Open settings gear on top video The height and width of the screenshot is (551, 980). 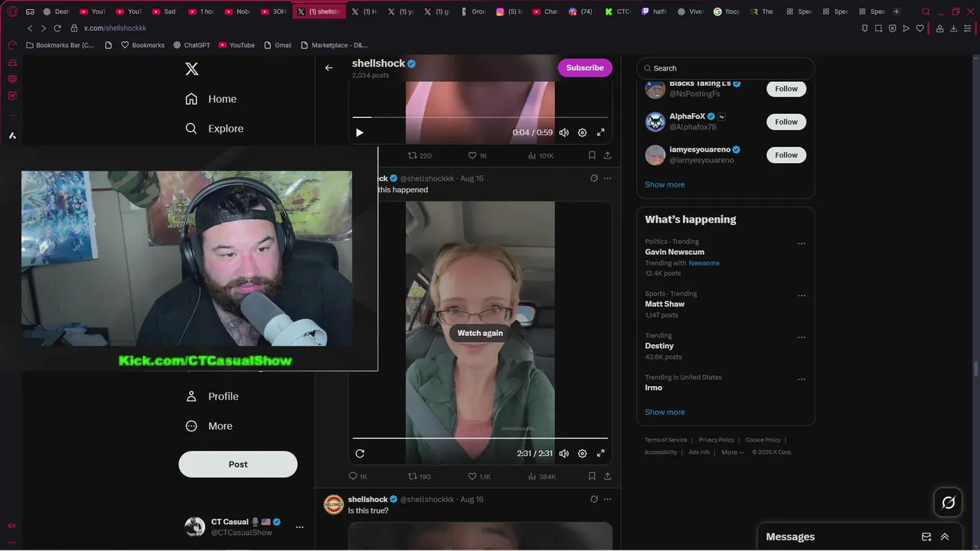tap(582, 132)
